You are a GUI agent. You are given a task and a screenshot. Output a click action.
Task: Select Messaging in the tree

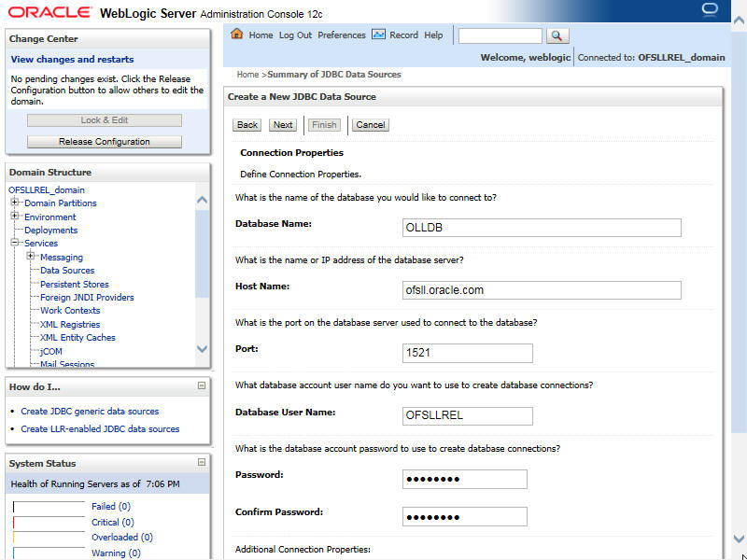point(62,258)
